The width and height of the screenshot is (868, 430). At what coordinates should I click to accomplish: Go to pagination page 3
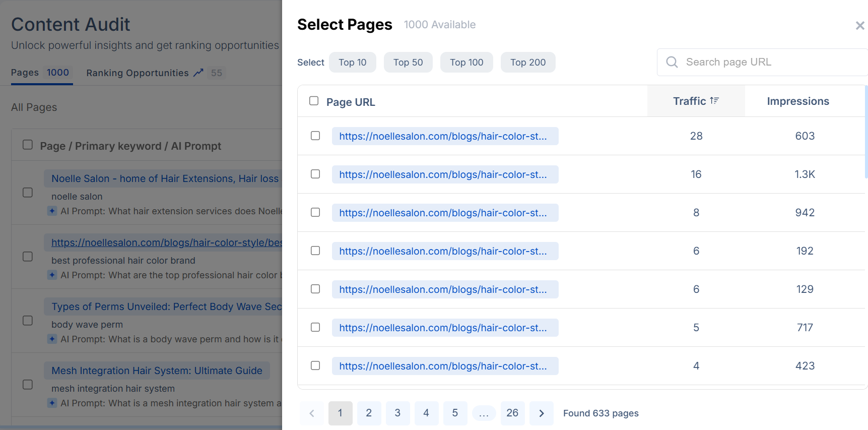[398, 413]
